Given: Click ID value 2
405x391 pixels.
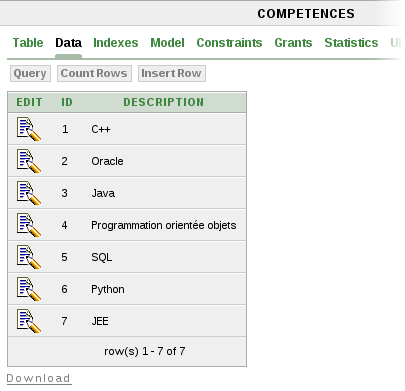Looking at the screenshot, I should [65, 161].
